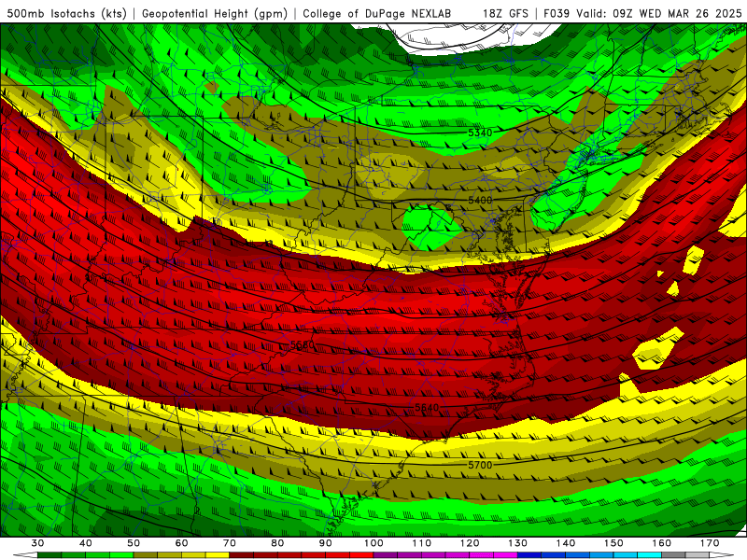The image size is (747, 560).
Task: Click the 170 kts legend label
Action: pos(710,543)
